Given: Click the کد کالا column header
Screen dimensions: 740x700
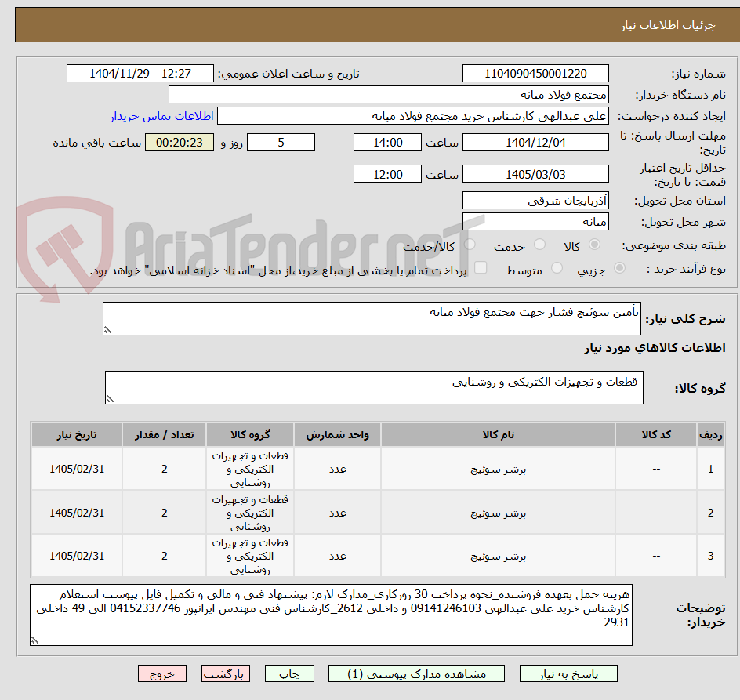Looking at the screenshot, I should coord(656,435).
